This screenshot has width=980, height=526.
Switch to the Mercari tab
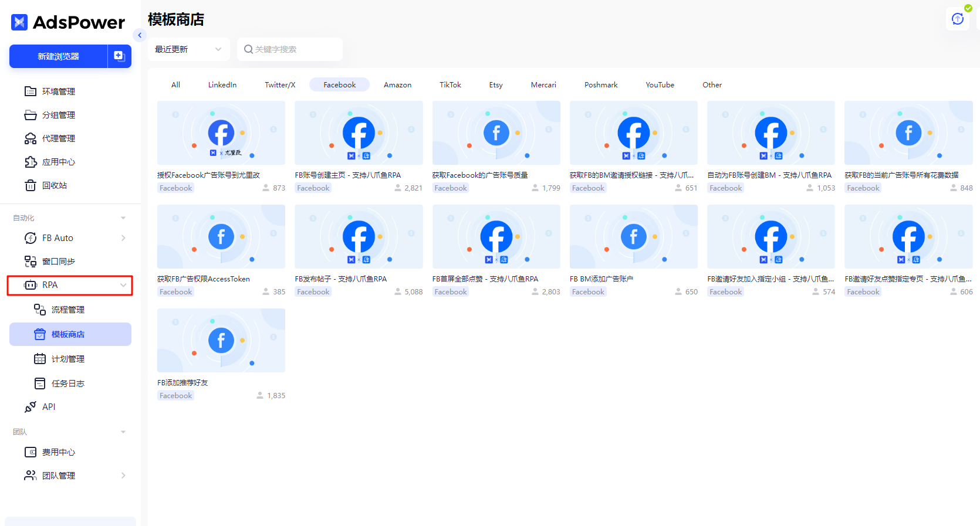[543, 84]
